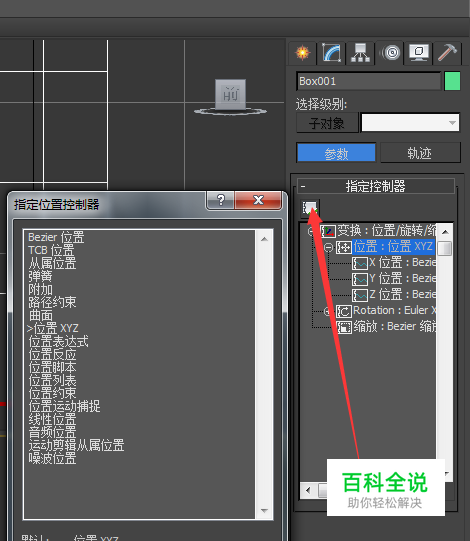
Task: Click controller list scroll up arrow
Action: (x=264, y=239)
